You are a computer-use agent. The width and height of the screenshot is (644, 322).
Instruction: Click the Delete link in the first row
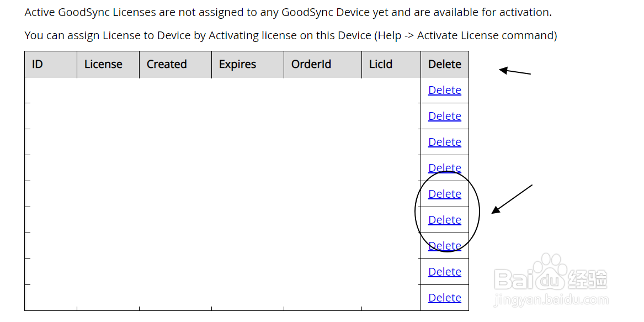coord(444,90)
